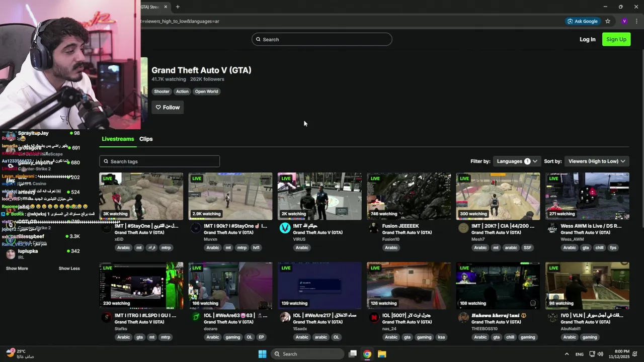Screen dimensions: 644x362
Task: Open the Sort by Viewers dropdown
Action: (597, 161)
